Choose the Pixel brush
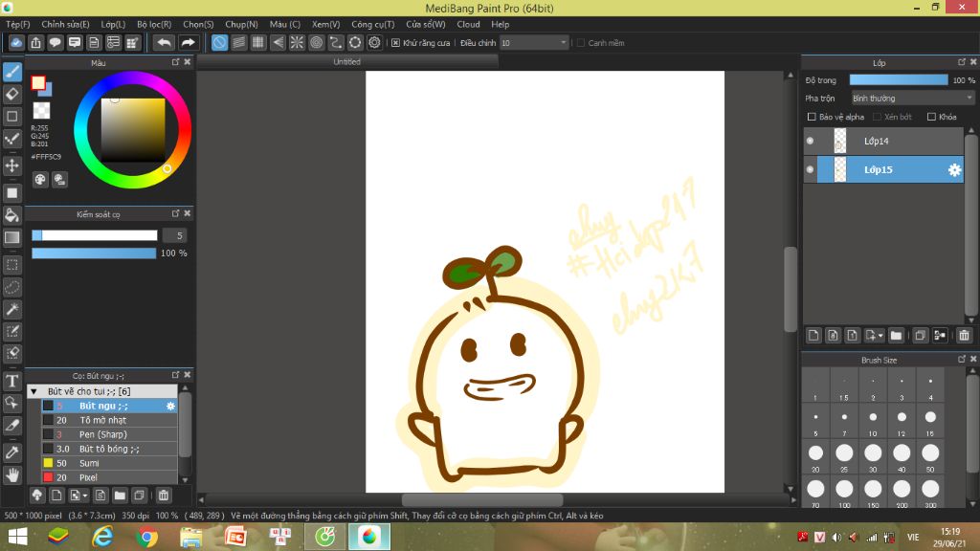The width and height of the screenshot is (980, 551). (x=109, y=478)
